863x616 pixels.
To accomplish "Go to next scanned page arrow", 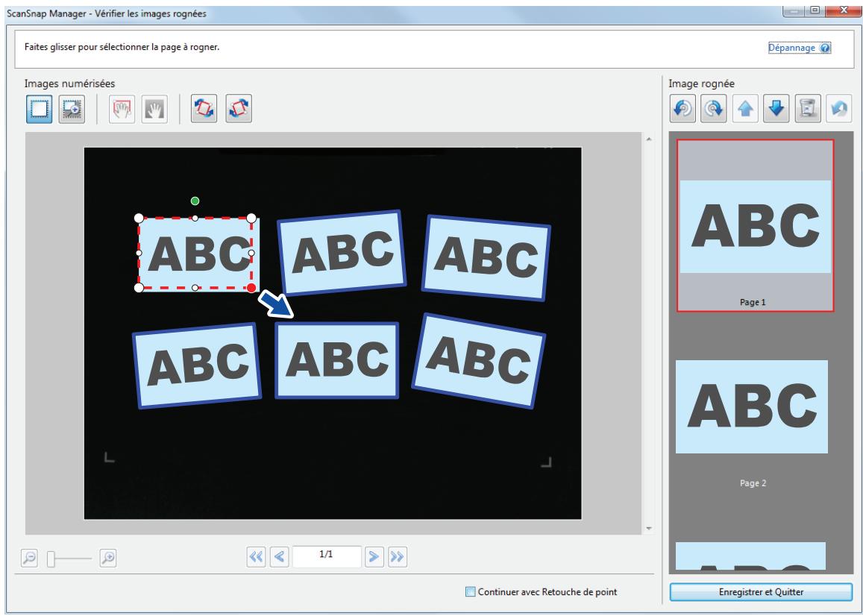I will tap(374, 557).
